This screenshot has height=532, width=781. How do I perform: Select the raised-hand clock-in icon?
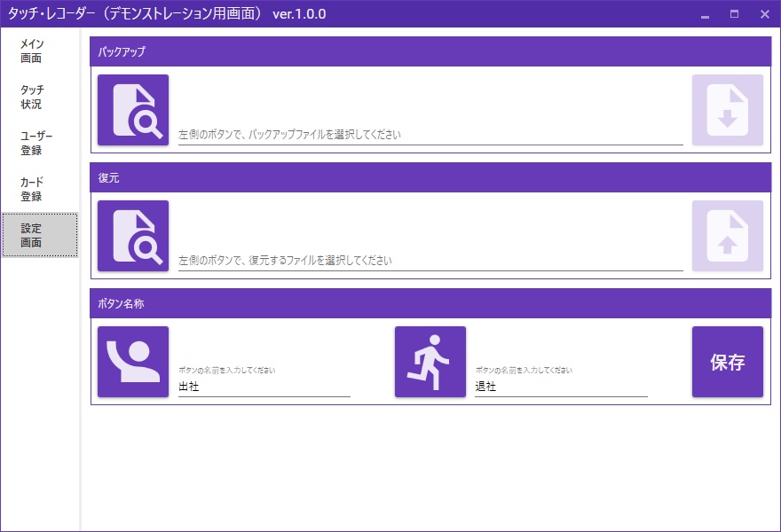coord(132,363)
